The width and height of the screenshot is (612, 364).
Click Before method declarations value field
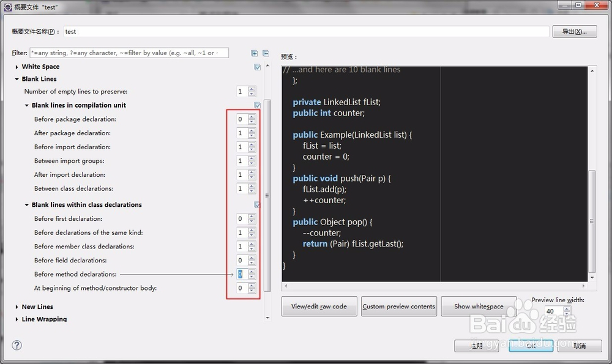click(x=242, y=274)
